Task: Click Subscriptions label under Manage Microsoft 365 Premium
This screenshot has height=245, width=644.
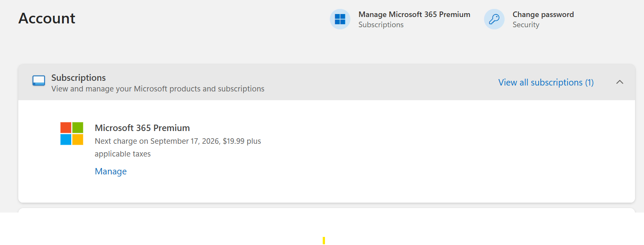Action: pos(381,25)
